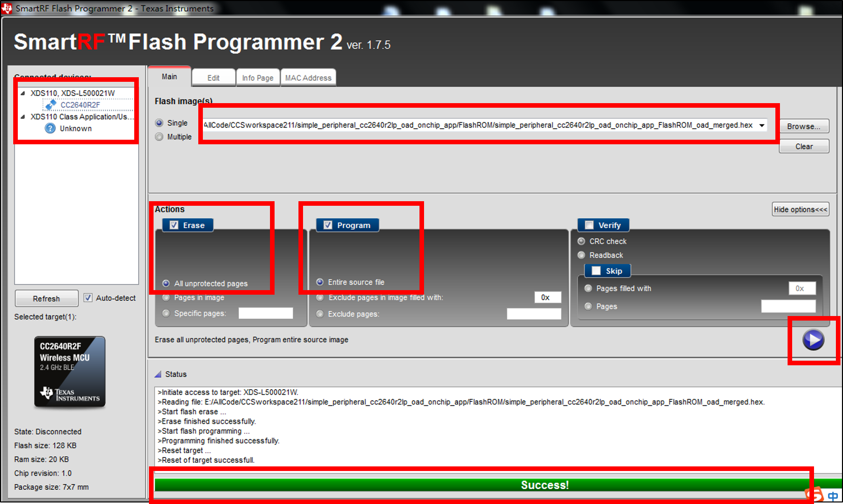Select the Pages filled with skip option
843x504 pixels.
[x=588, y=289]
